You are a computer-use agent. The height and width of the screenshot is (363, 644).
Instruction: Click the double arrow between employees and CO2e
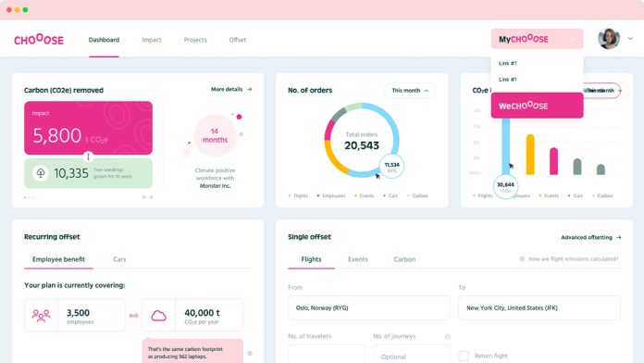point(133,316)
